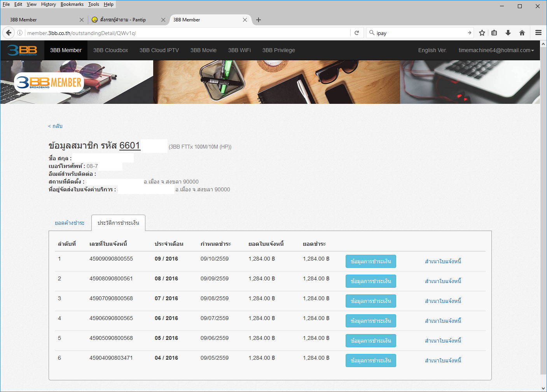Open the hamburger menu icon

538,33
